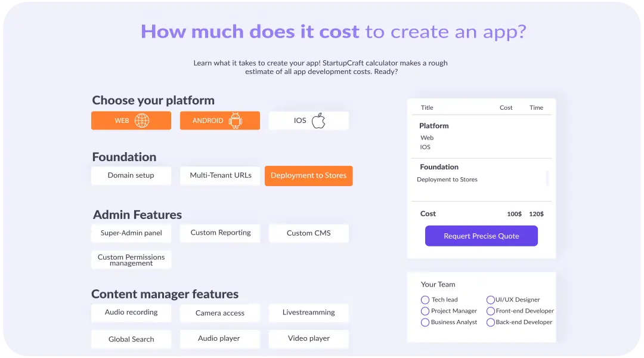Screen dimensions: 644x358
Task: Click the globe icon on WEB button
Action: click(x=141, y=121)
